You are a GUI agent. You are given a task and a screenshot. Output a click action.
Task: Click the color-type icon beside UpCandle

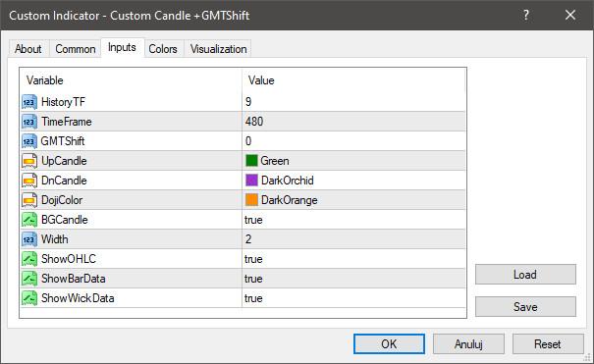(29, 161)
